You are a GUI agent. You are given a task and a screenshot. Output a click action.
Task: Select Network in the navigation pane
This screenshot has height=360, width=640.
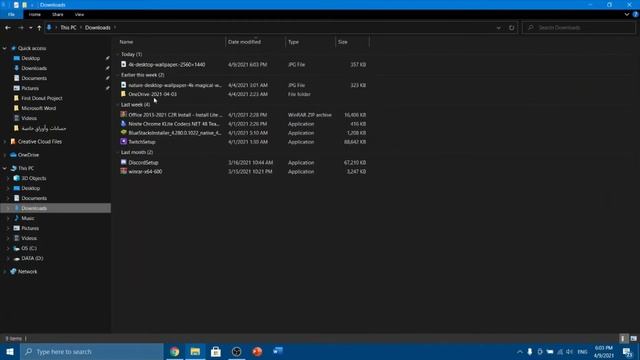27,271
